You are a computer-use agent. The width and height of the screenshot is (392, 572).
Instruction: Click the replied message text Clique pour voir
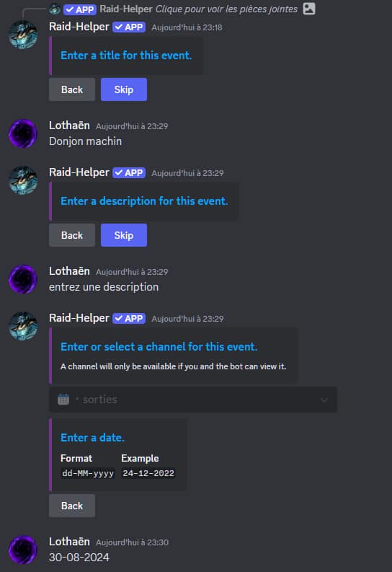226,9
